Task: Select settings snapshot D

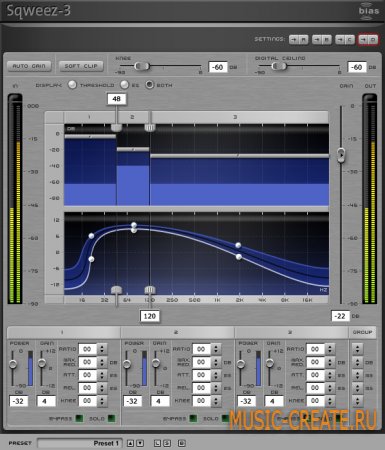Action: tap(373, 40)
